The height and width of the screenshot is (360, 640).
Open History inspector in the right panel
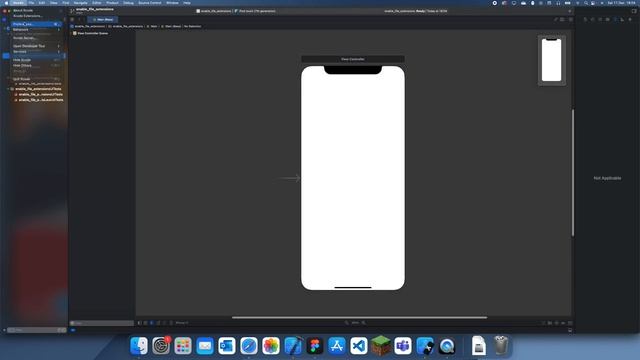coord(593,19)
